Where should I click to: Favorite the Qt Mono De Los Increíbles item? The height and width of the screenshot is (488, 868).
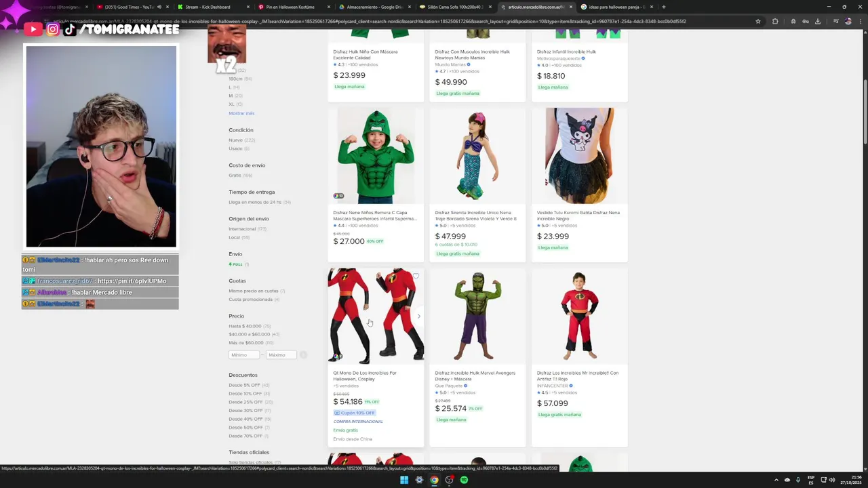pyautogui.click(x=416, y=276)
